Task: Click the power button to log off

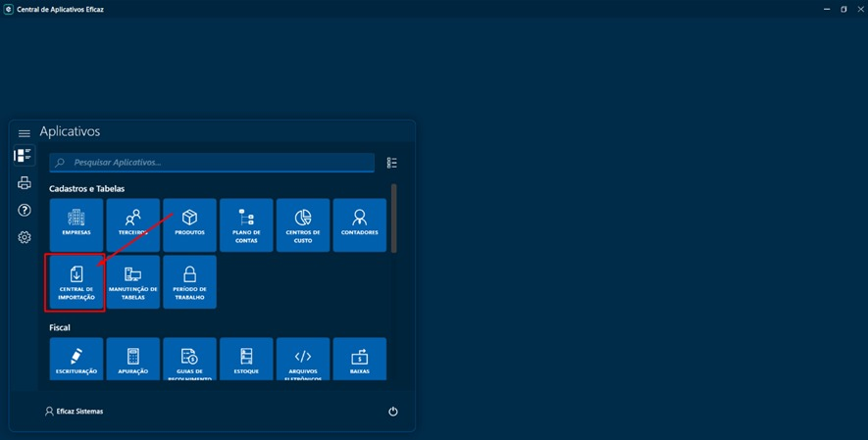Action: (x=393, y=412)
